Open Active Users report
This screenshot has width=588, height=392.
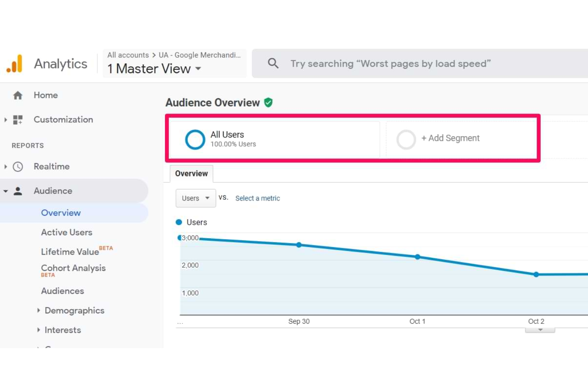click(66, 232)
